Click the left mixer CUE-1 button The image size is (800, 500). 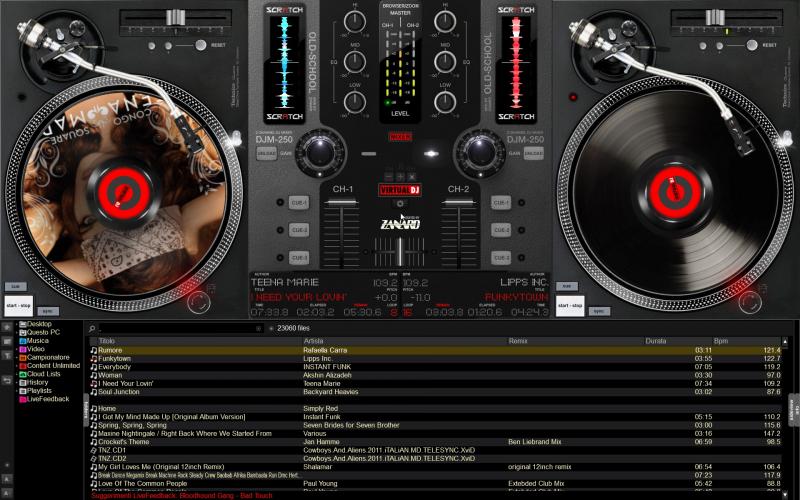point(298,203)
